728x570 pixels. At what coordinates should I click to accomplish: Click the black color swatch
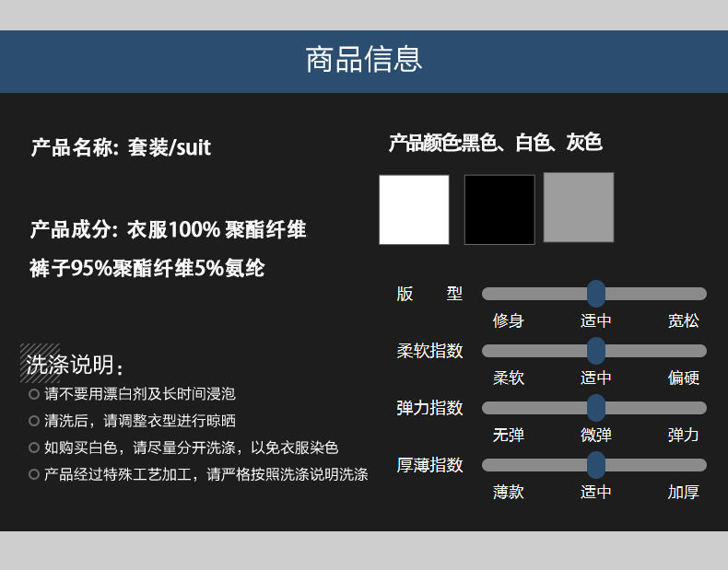pos(499,210)
